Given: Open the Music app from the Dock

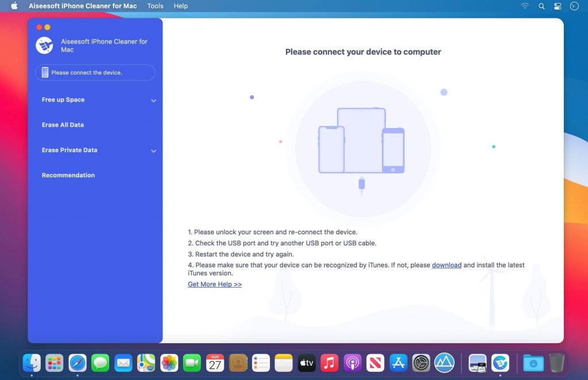Looking at the screenshot, I should 329,363.
